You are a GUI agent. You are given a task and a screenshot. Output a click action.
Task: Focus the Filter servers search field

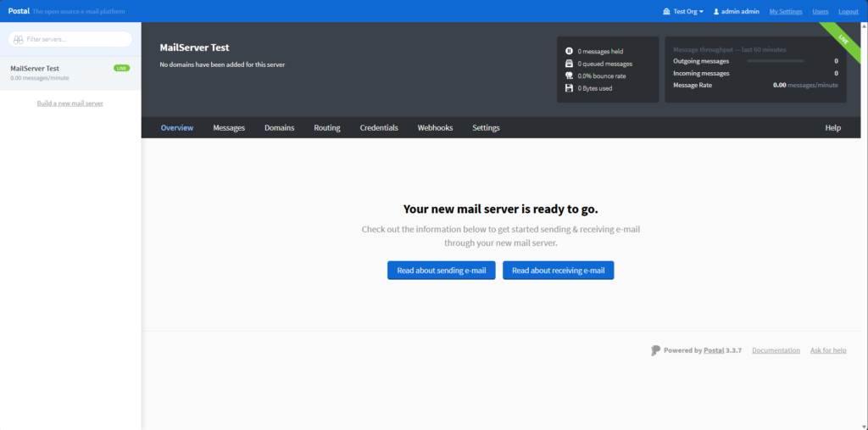70,39
